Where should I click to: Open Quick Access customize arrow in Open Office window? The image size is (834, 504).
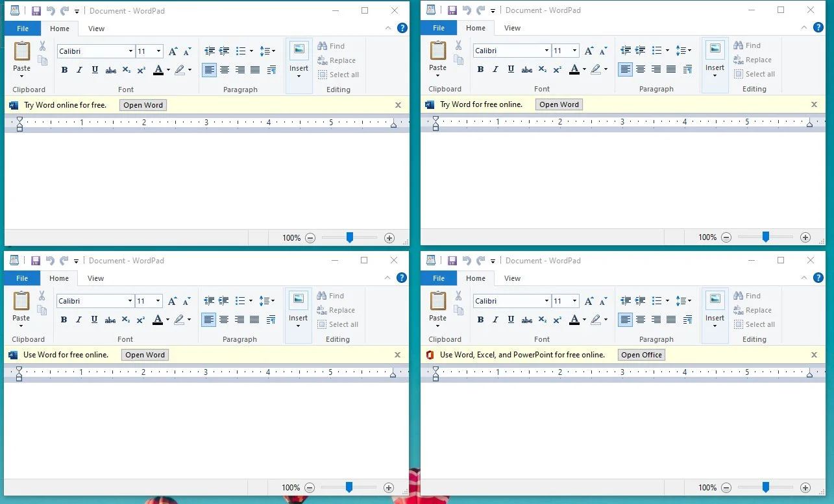493,261
